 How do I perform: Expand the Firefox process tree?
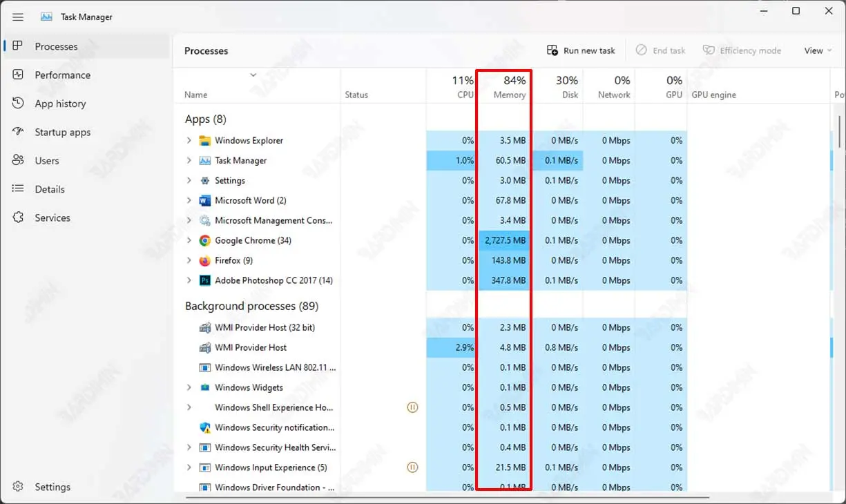[x=189, y=261]
